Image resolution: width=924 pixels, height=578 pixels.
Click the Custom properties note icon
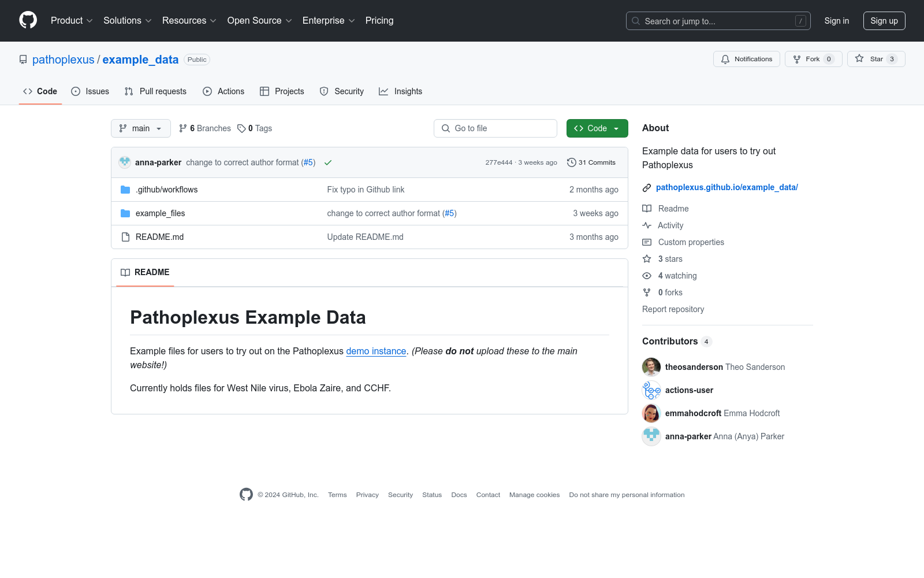tap(647, 242)
